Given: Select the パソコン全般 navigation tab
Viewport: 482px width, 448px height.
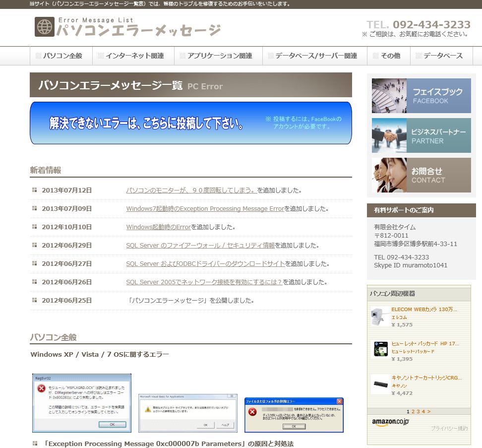Looking at the screenshot, I should click(x=62, y=56).
